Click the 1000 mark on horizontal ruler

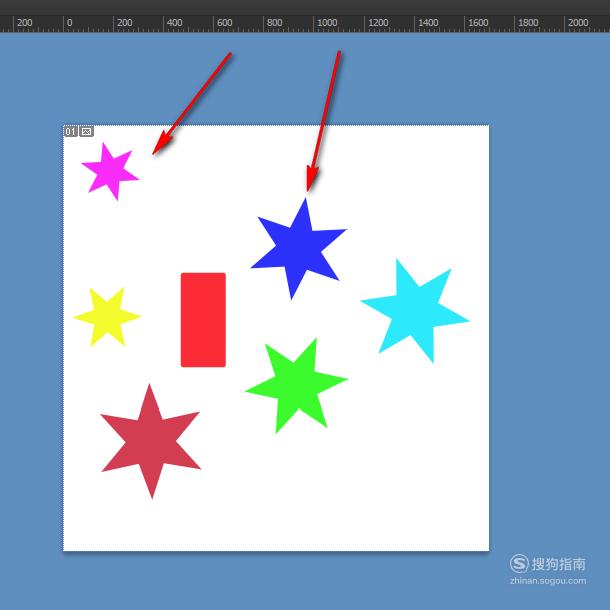click(x=327, y=23)
